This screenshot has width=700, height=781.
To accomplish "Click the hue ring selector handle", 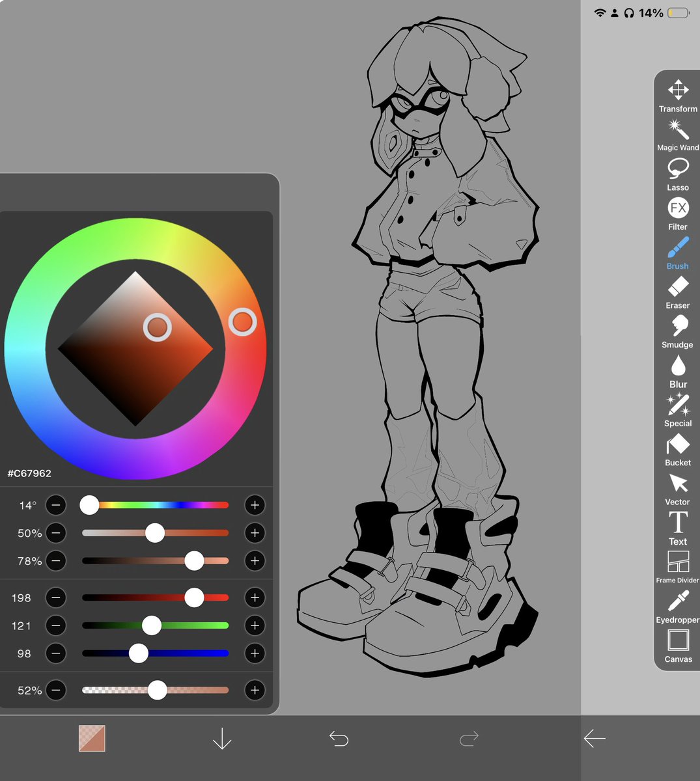I will point(242,322).
